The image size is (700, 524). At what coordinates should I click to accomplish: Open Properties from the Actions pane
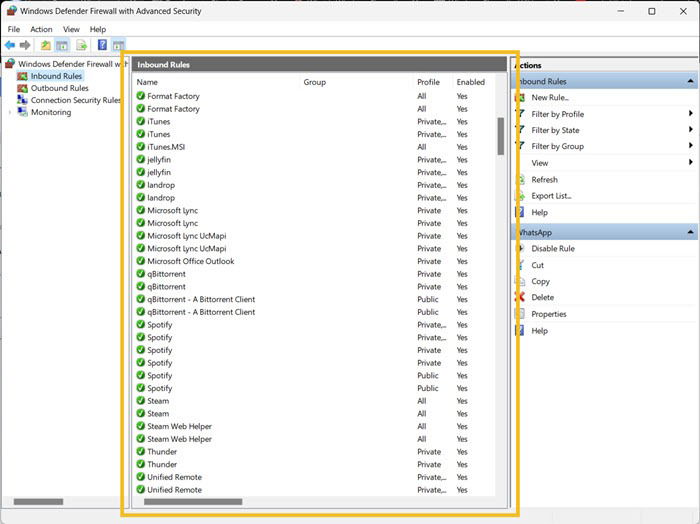549,314
